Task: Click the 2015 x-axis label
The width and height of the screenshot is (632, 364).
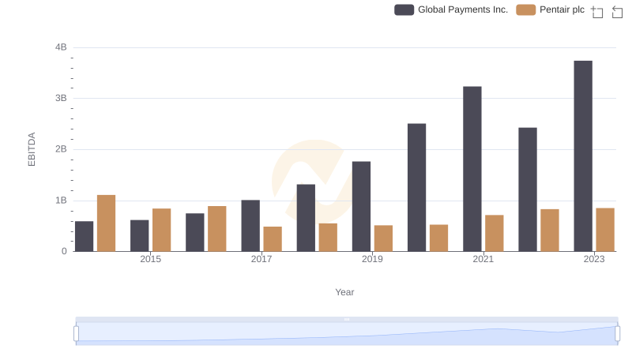Action: 150,259
